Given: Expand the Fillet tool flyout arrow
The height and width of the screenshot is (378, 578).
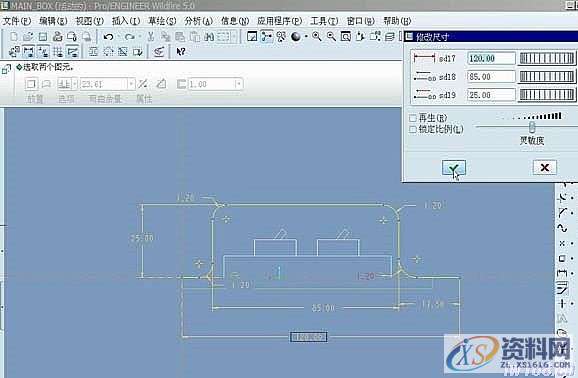Looking at the screenshot, I should [572, 198].
